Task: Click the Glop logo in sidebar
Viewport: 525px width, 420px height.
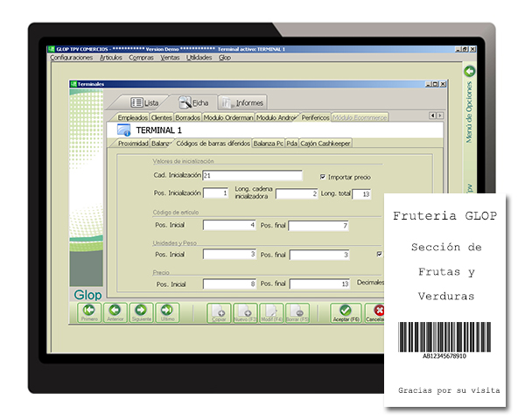Action: (x=87, y=295)
